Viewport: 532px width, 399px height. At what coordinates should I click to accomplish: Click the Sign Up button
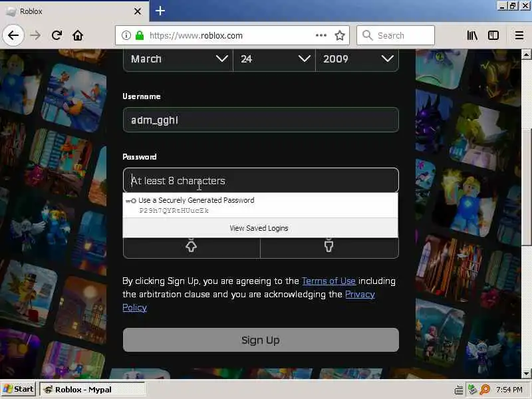[261, 340]
